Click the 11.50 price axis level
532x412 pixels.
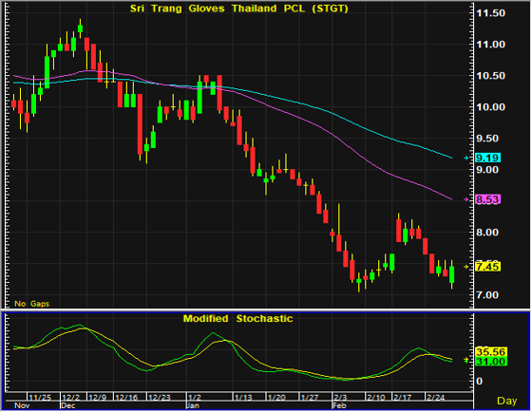coord(490,13)
